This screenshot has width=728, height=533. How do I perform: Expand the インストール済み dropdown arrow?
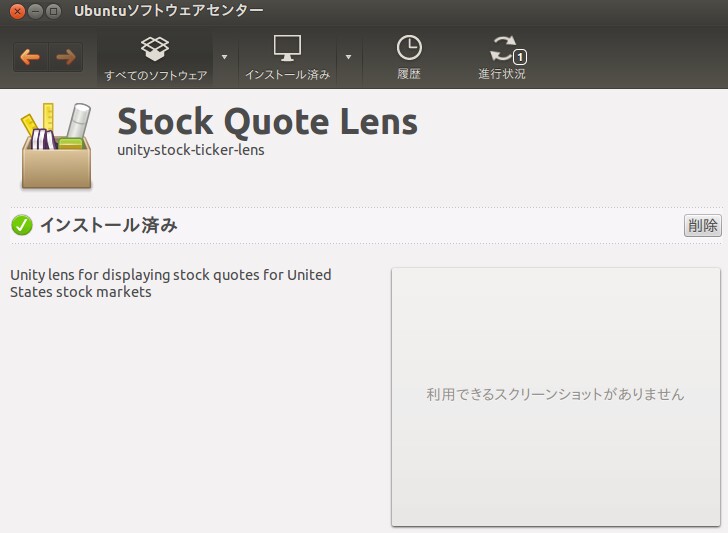tap(348, 58)
